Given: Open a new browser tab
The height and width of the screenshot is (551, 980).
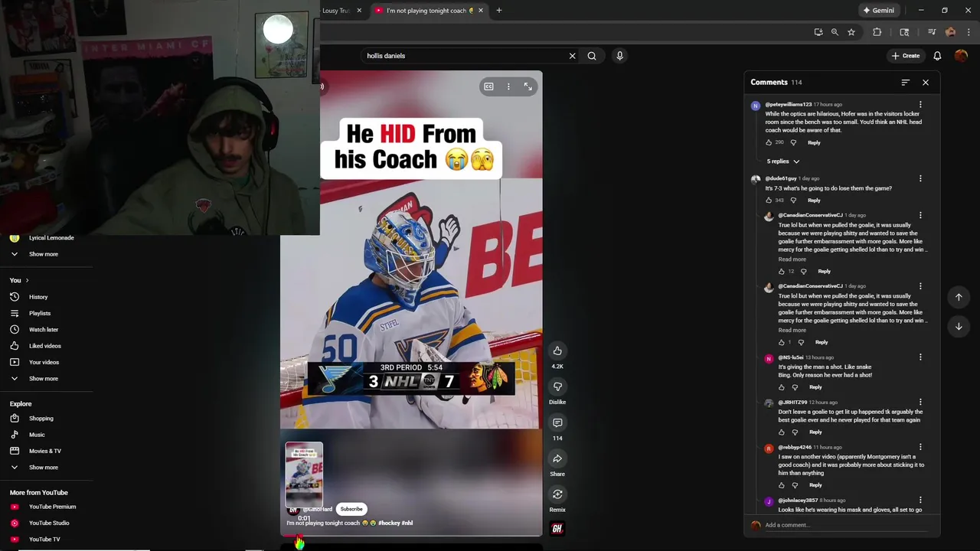Looking at the screenshot, I should click(x=499, y=11).
